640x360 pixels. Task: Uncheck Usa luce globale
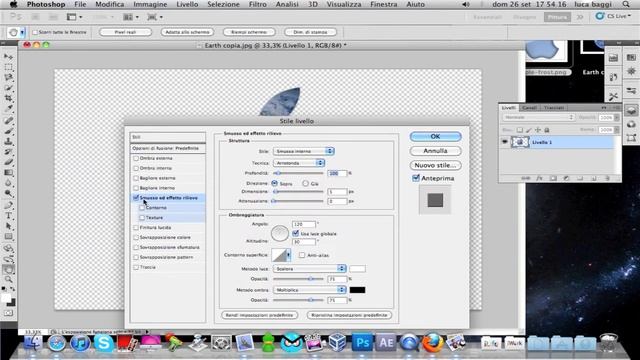(x=296, y=233)
